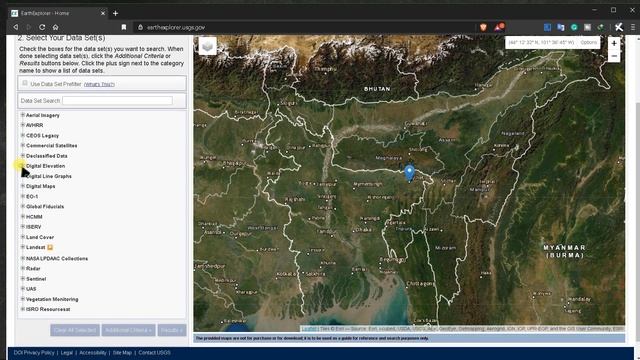Open the browser main menu icon
Viewport: 640px width, 360px height.
pos(633,27)
